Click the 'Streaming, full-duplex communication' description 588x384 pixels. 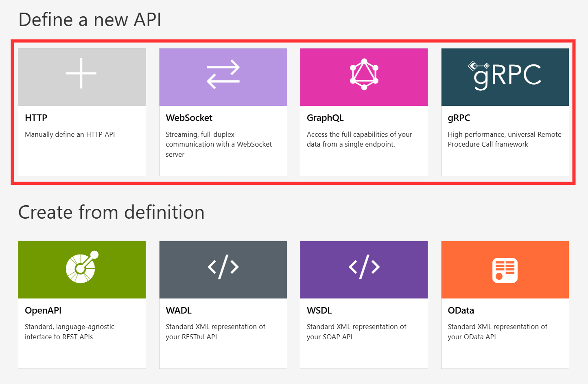point(219,144)
